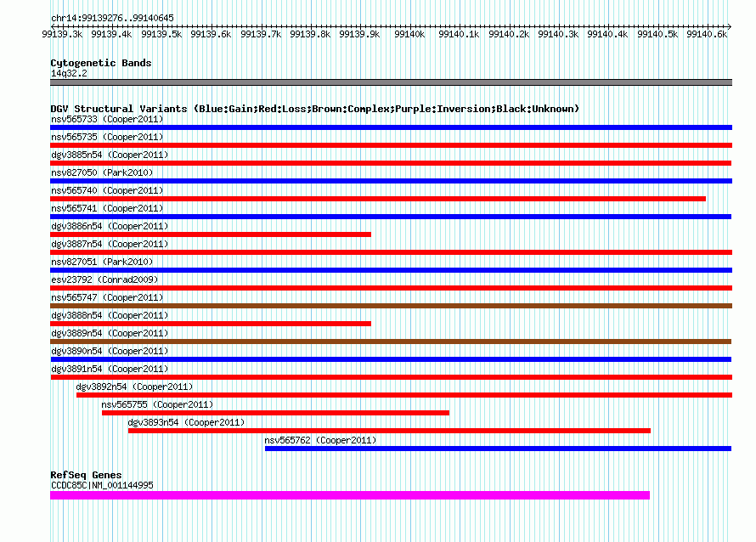Open variant dgv3886n54 (Cooper2011) label
The width and height of the screenshot is (756, 542).
click(110, 226)
